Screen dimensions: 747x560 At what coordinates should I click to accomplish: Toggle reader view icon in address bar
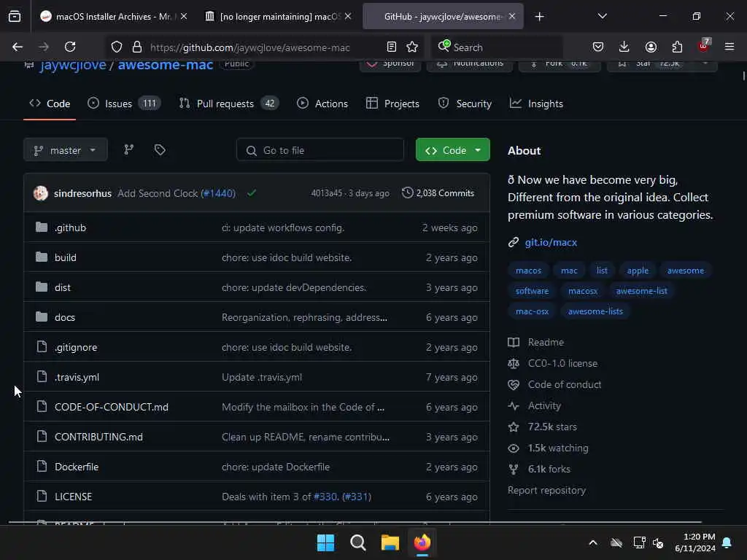coord(392,47)
